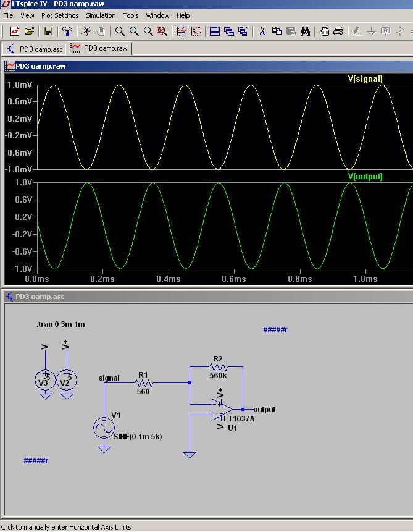Click the output net label
Image resolution: width=413 pixels, height=532 pixels.
(264, 410)
